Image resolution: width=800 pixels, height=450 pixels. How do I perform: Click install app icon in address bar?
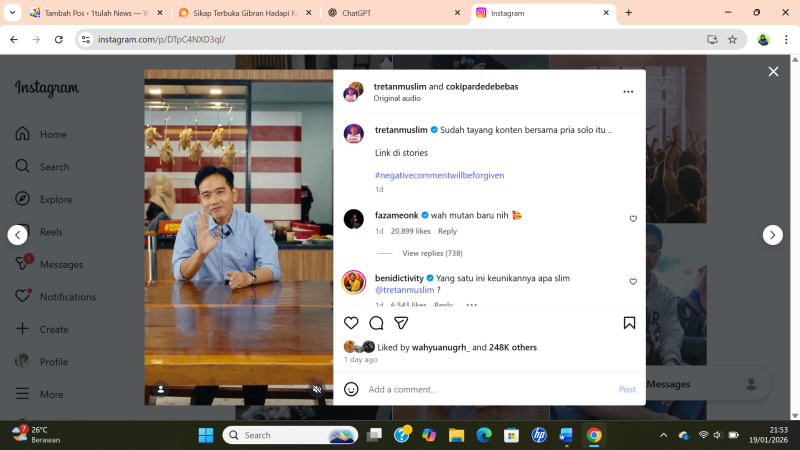tap(712, 39)
